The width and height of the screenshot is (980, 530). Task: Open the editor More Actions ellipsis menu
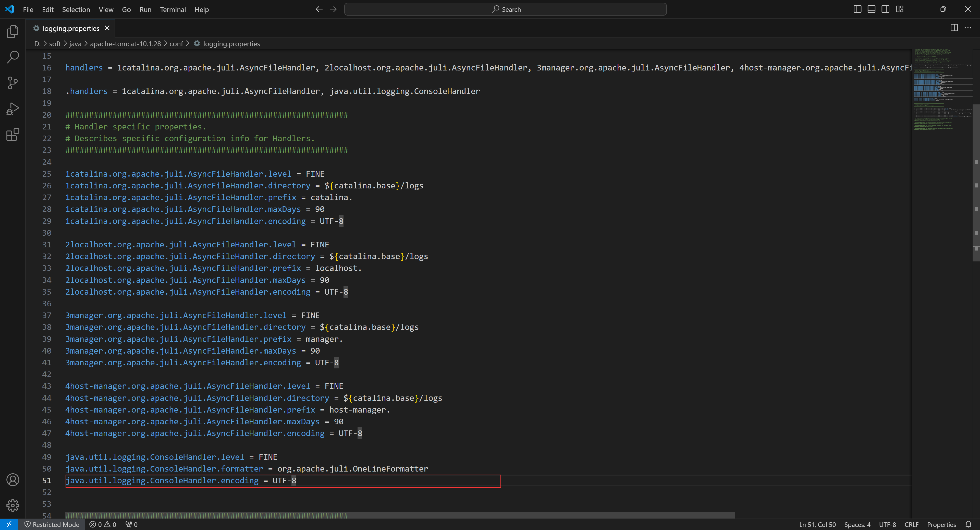point(968,28)
